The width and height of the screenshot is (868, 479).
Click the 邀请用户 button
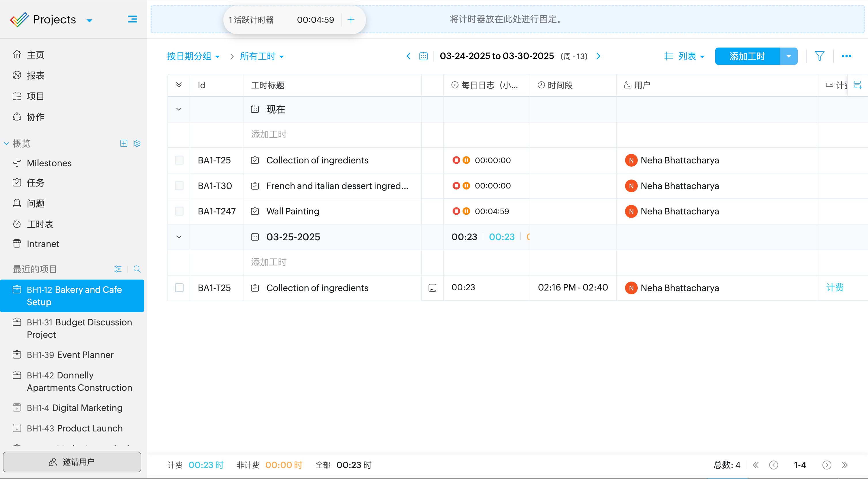(72, 462)
